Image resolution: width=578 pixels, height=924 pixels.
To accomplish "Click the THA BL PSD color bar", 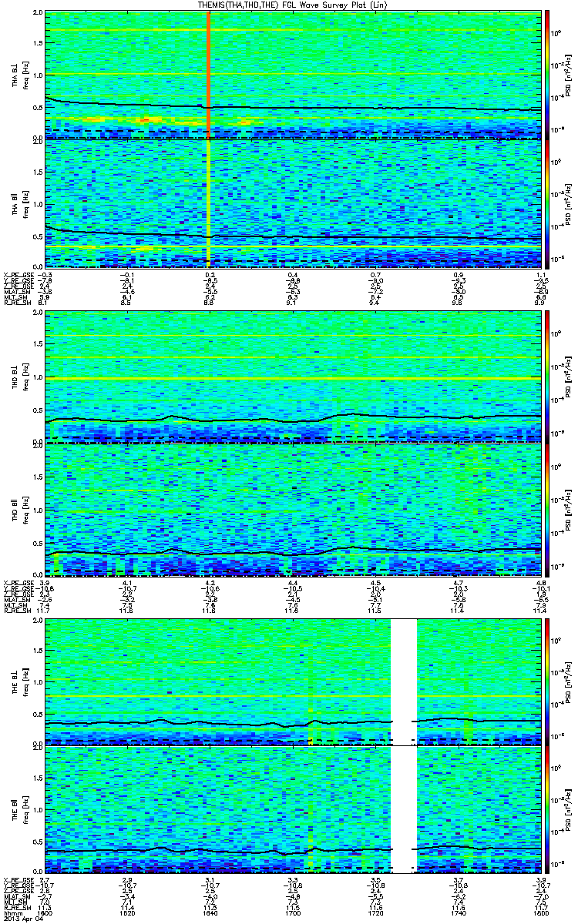I will pyautogui.click(x=548, y=75).
